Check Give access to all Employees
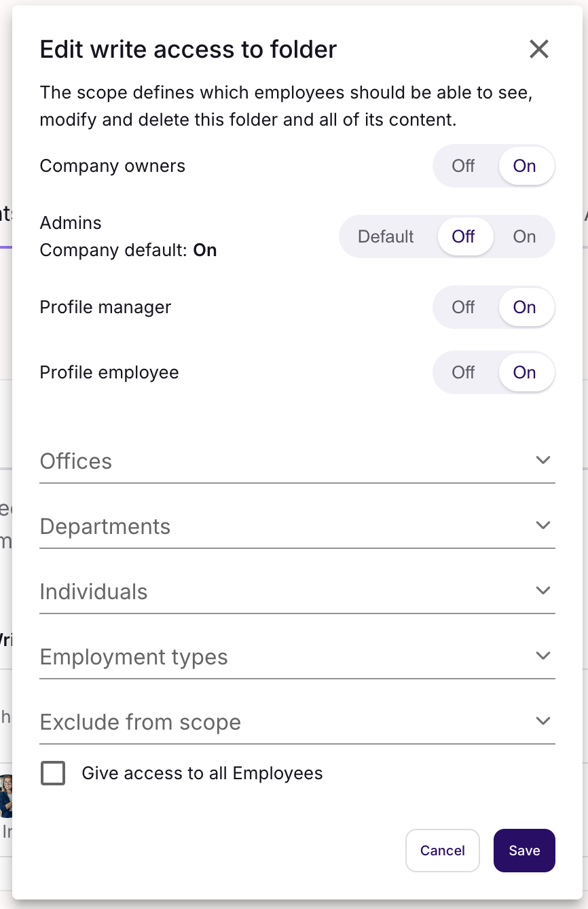 pyautogui.click(x=53, y=773)
